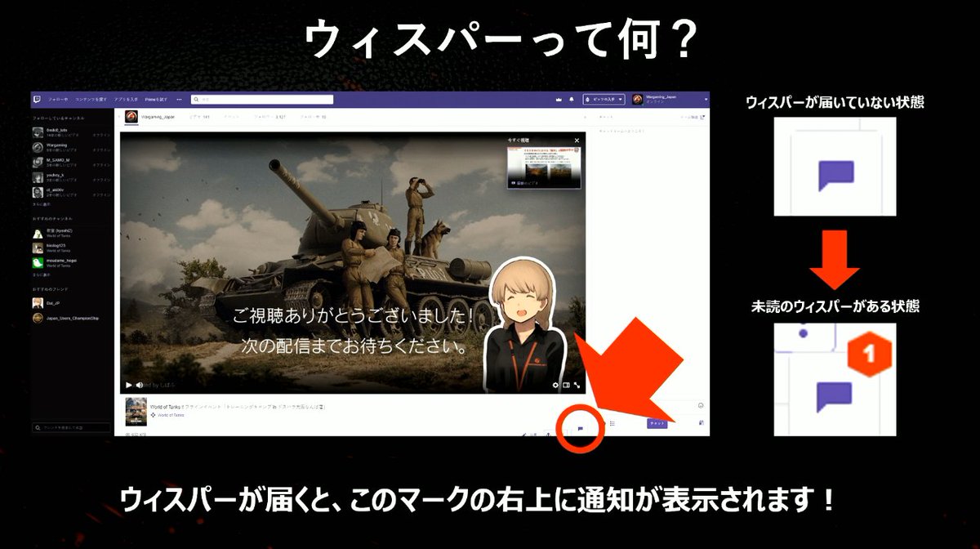Click the Wargaming_Japan channel avatar
Image resolution: width=980 pixels, height=549 pixels.
pyautogui.click(x=131, y=117)
